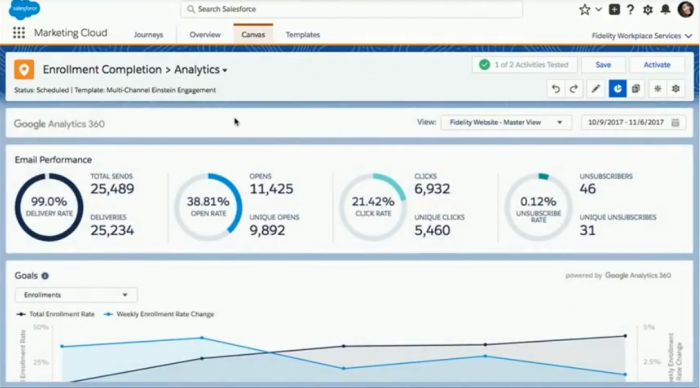Switch to the Journeys tab
The width and height of the screenshot is (700, 388).
[148, 34]
